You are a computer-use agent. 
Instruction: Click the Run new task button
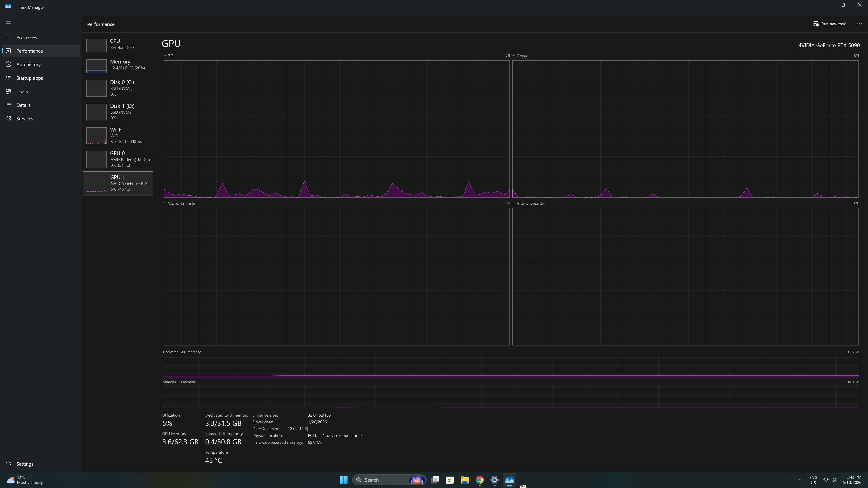coord(830,24)
